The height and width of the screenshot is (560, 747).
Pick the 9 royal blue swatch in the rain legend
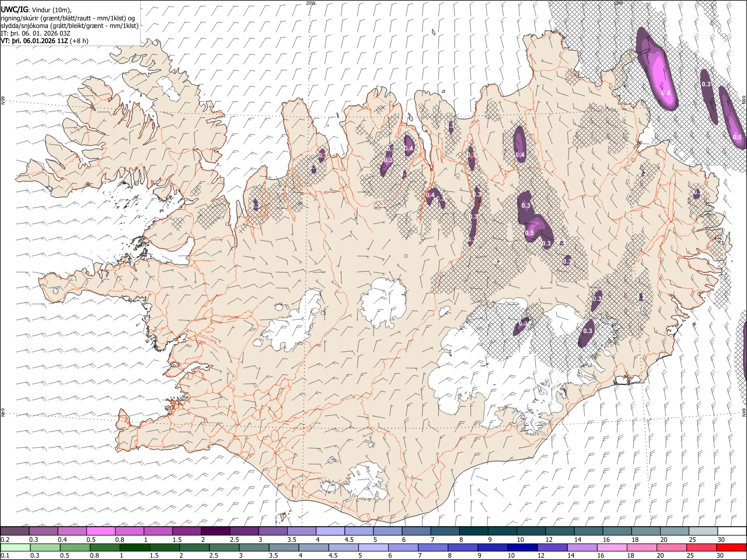(493, 547)
